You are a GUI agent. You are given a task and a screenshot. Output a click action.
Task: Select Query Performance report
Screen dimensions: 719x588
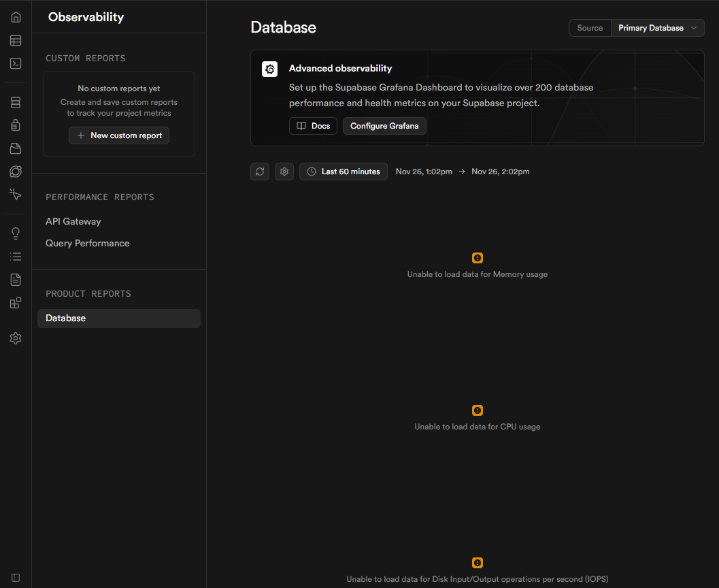[x=88, y=244]
